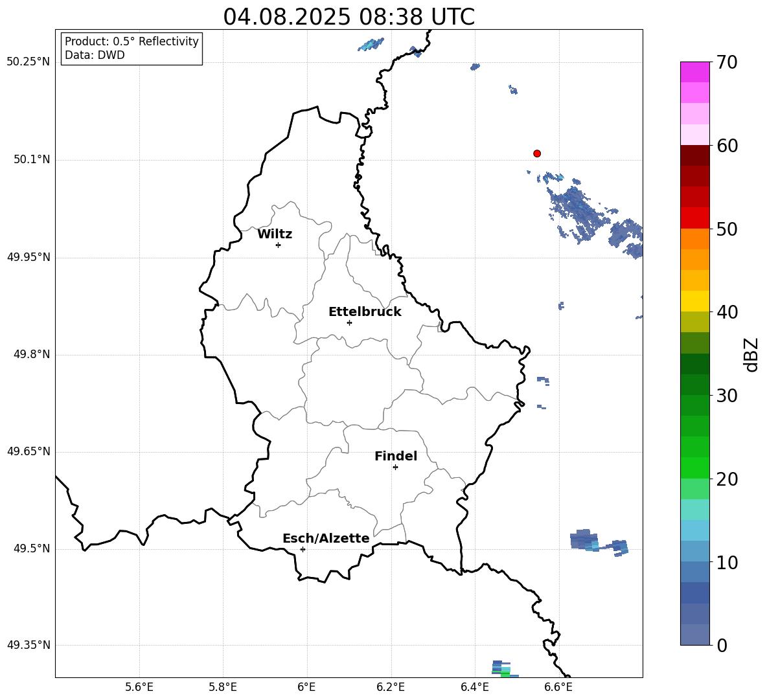767x700 pixels.
Task: Click the 49.95°N latitude label
Action: pos(29,256)
